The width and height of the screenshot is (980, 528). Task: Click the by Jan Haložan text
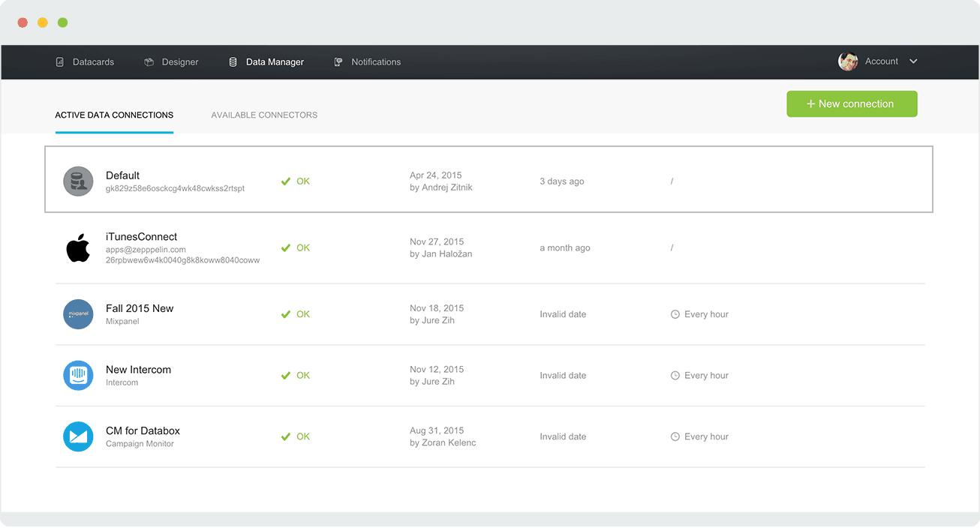pyautogui.click(x=441, y=253)
